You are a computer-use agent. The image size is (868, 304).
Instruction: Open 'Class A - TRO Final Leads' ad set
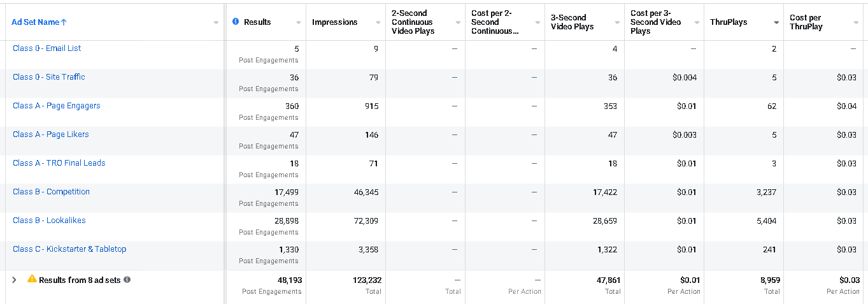click(59, 163)
